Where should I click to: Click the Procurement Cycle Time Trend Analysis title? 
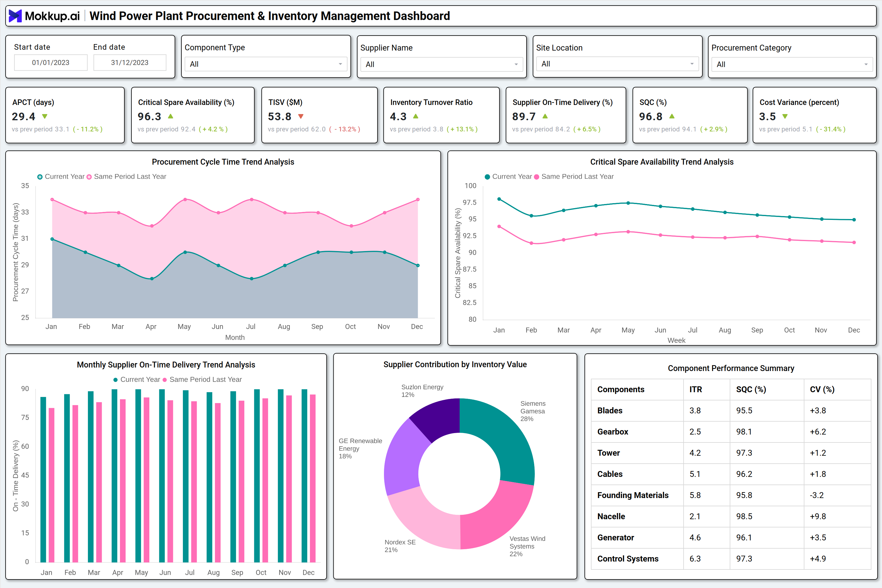tap(223, 162)
